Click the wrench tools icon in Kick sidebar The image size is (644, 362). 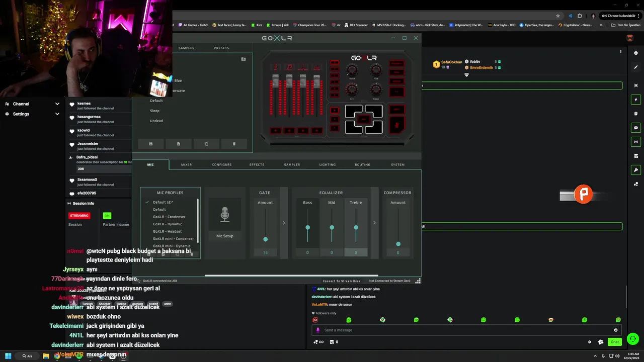[x=636, y=170]
